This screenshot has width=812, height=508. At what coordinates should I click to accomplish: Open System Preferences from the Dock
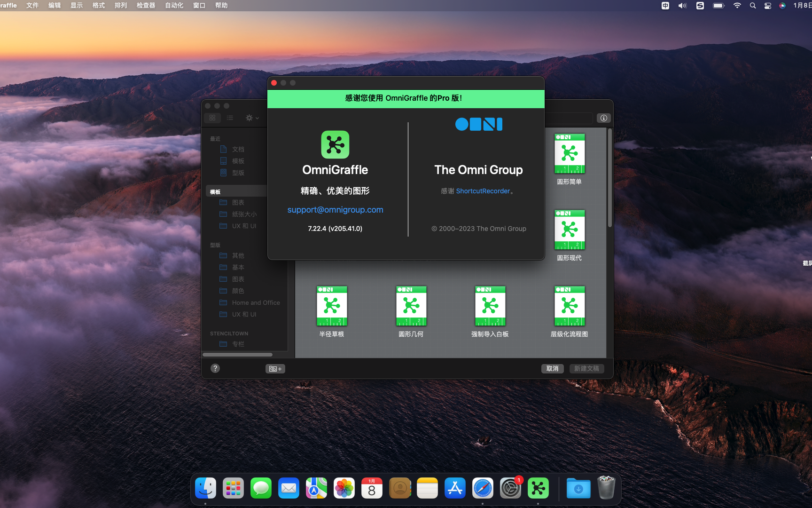click(x=510, y=488)
